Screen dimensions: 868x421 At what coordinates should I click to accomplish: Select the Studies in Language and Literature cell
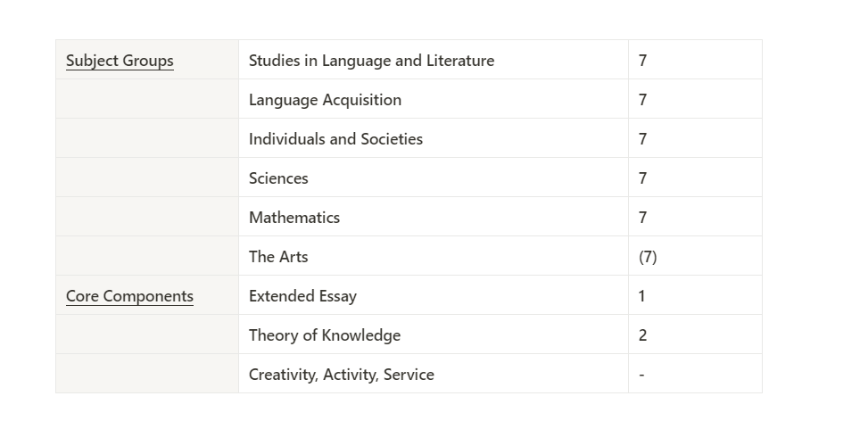[x=434, y=60]
